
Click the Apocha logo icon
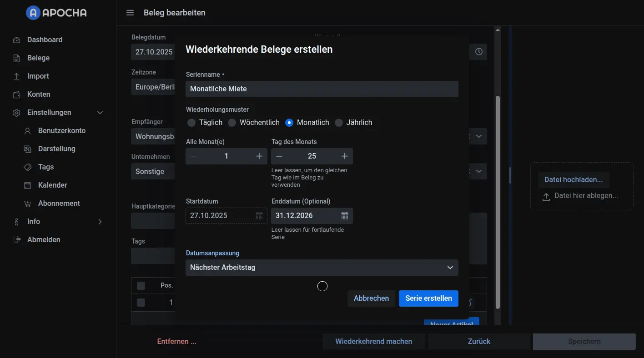[33, 13]
